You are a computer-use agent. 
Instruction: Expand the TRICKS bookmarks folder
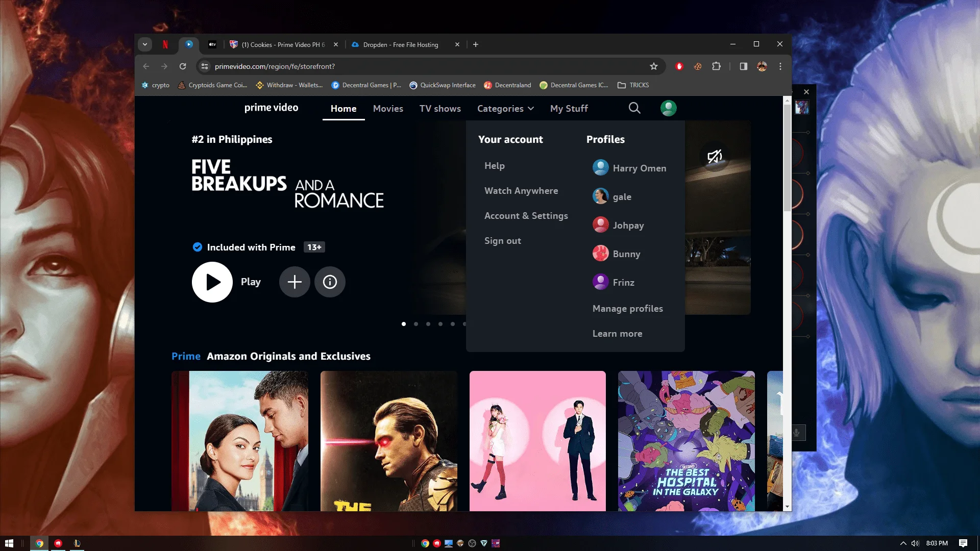pos(633,85)
